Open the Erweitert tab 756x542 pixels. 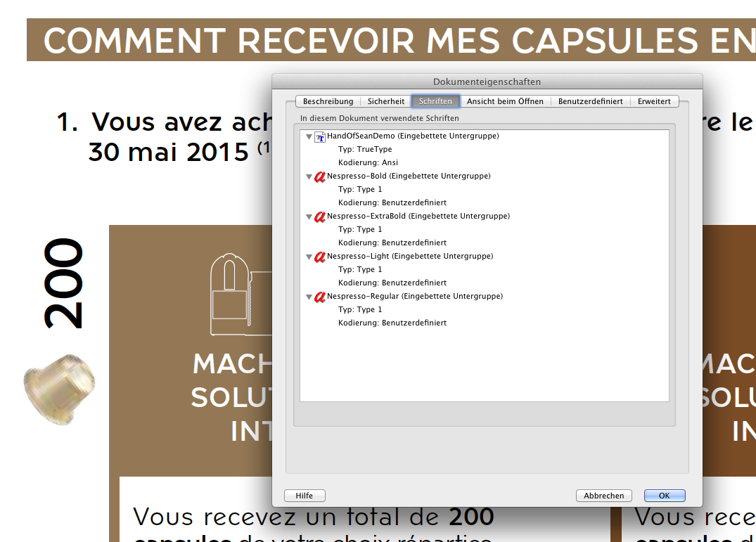point(654,101)
